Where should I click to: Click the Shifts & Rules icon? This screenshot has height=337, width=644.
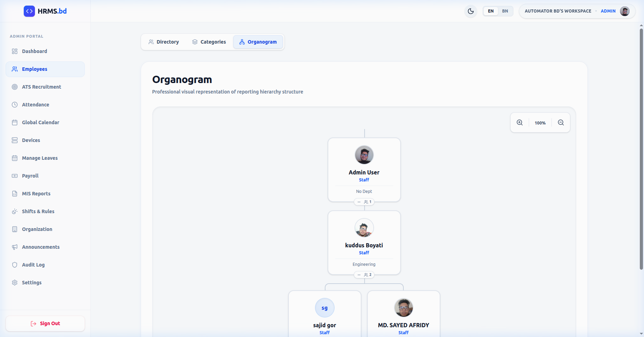click(x=15, y=211)
